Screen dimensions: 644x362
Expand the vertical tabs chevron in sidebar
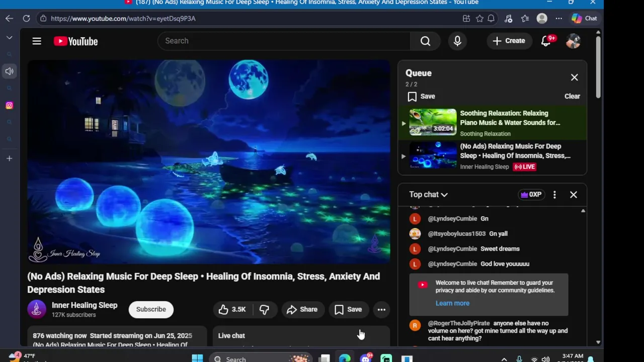pyautogui.click(x=10, y=38)
